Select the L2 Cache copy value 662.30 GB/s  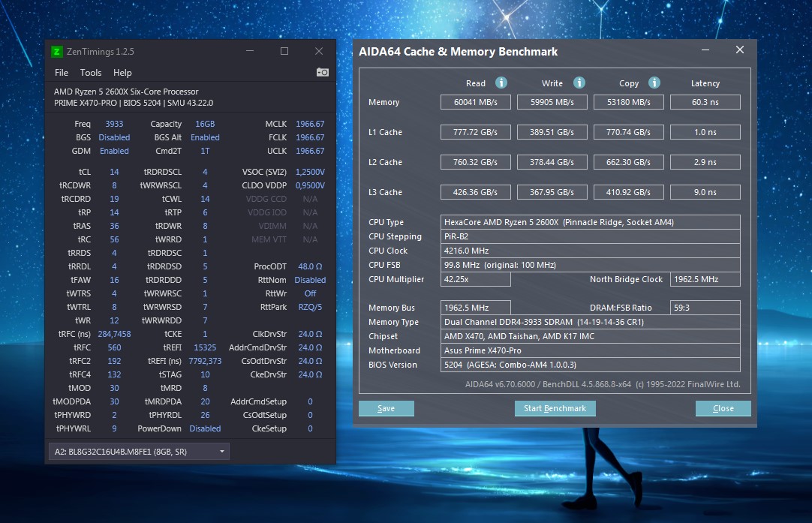tap(629, 162)
